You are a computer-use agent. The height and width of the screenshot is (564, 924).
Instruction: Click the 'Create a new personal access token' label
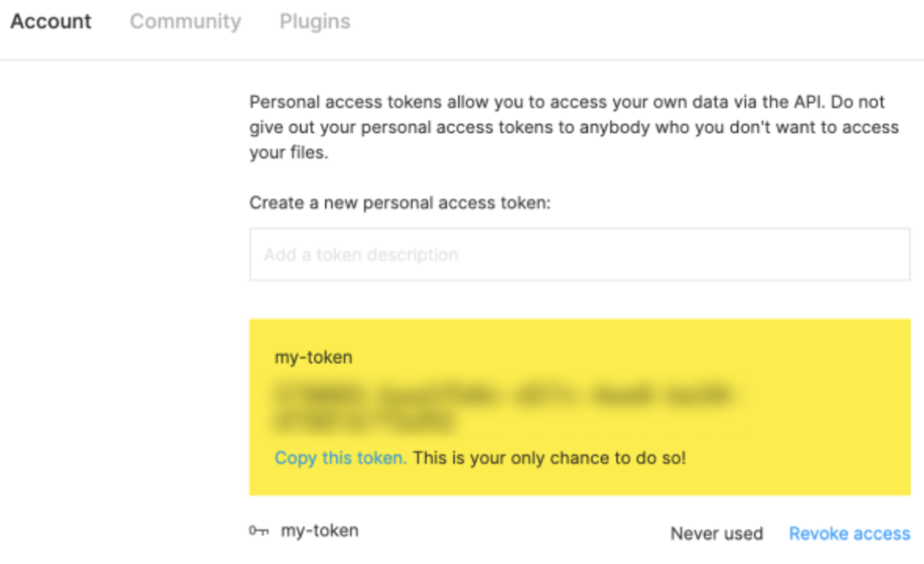(x=399, y=203)
